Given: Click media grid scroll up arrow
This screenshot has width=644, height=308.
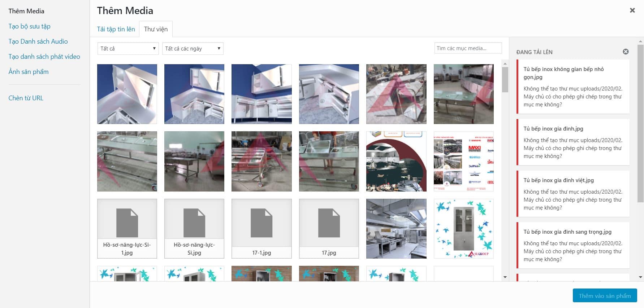Looking at the screenshot, I should coord(505,64).
